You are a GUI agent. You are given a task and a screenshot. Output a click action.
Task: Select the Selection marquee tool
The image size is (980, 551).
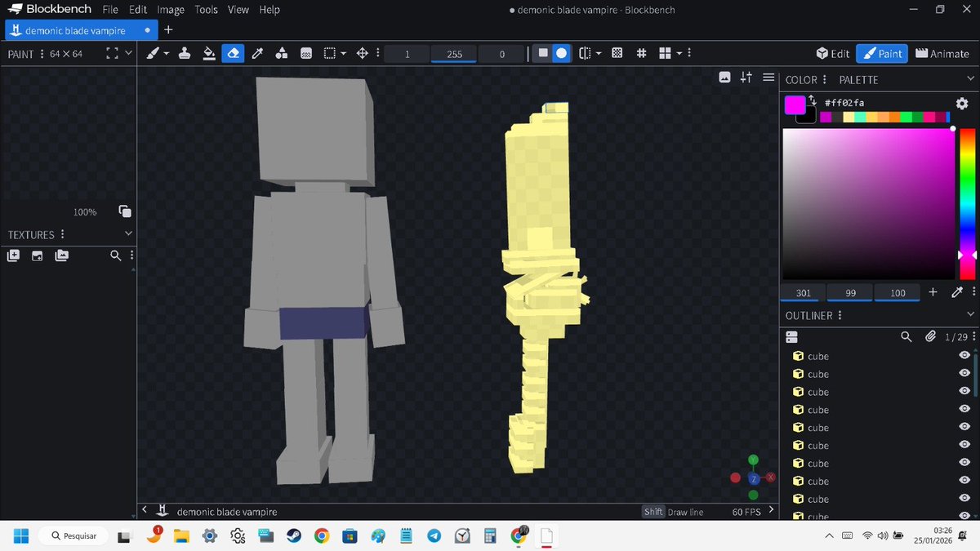(x=330, y=53)
